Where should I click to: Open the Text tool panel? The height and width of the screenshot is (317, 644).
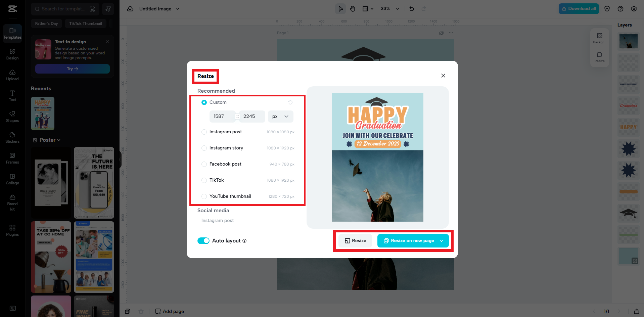12,96
